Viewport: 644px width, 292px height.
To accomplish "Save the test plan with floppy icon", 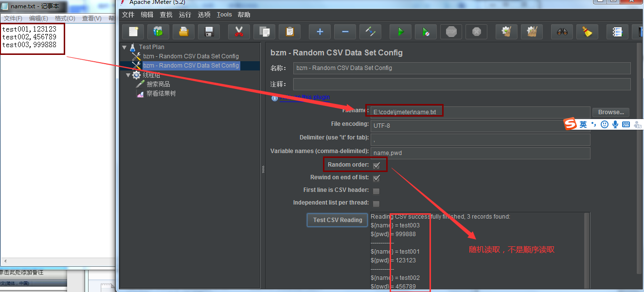I will tap(209, 32).
